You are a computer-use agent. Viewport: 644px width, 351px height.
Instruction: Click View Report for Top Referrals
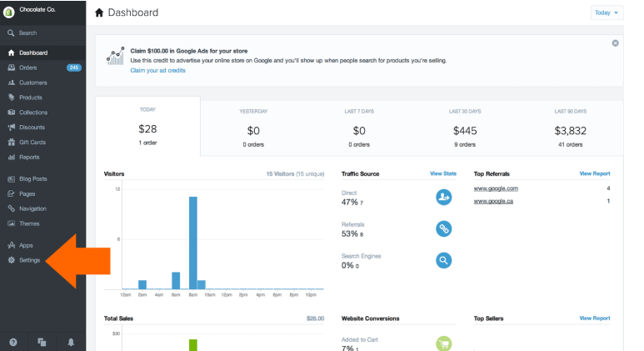tap(594, 173)
